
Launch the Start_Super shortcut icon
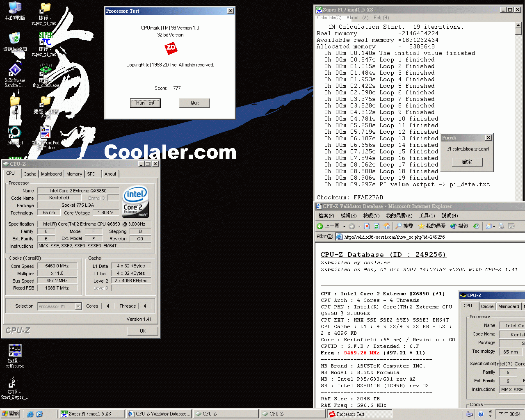tap(13, 382)
